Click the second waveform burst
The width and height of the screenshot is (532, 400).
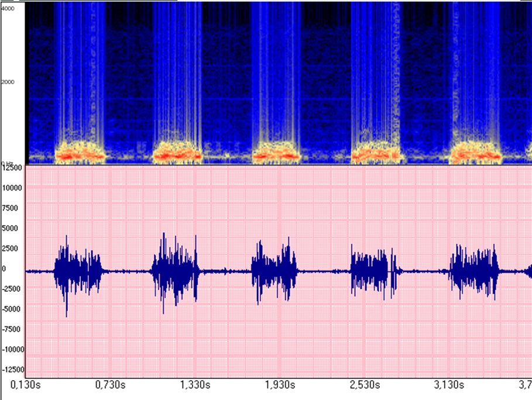[x=176, y=271]
